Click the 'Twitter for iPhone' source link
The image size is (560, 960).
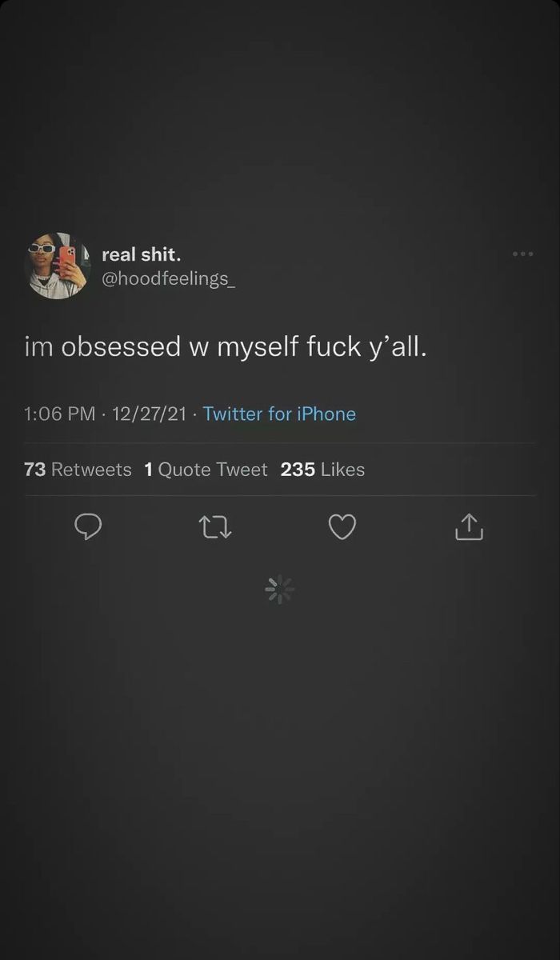pos(279,414)
